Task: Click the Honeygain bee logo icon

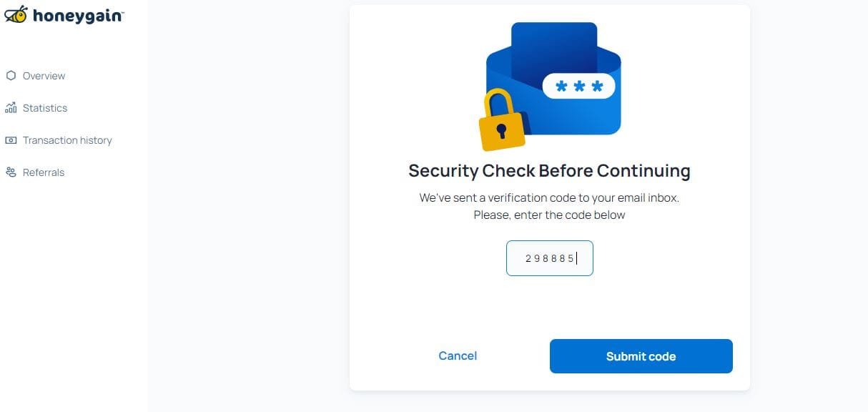Action: [16, 14]
